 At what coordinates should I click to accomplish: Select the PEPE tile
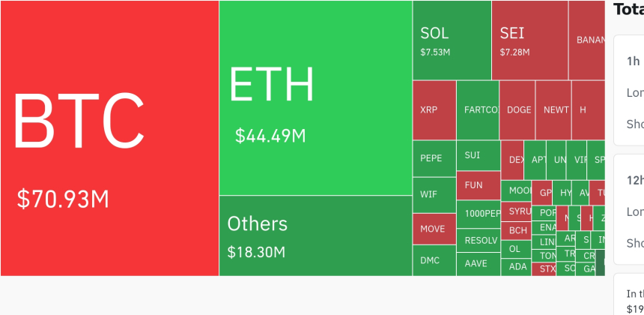point(434,158)
